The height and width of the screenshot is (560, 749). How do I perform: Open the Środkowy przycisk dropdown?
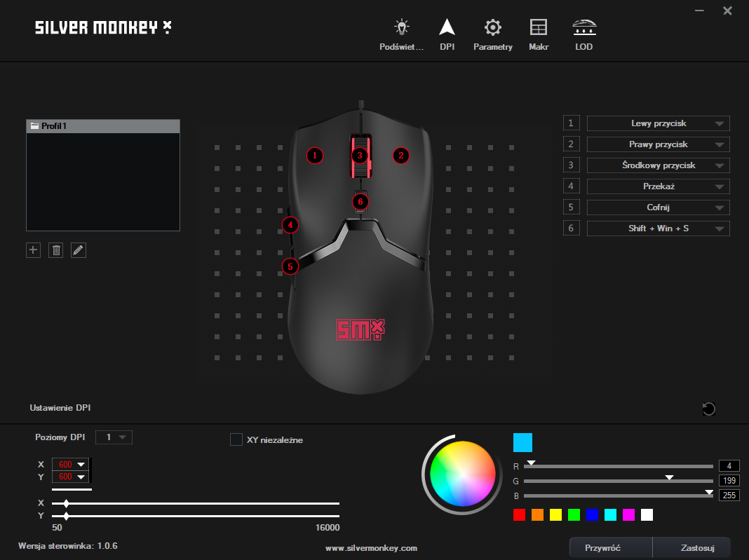[x=658, y=165]
